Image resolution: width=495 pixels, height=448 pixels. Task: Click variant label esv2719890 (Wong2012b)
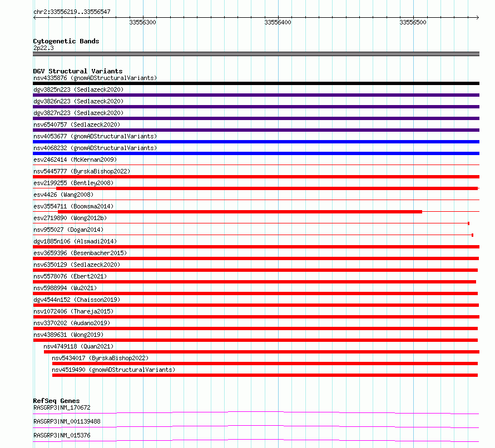70,218
